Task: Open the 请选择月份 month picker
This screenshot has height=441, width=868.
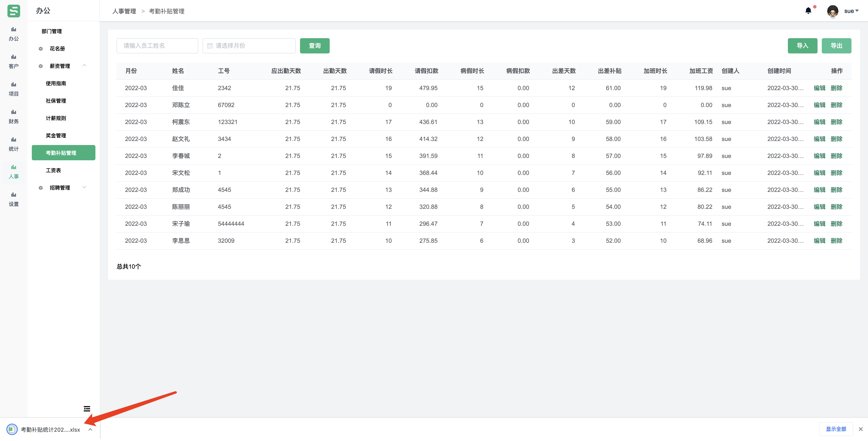Action: click(249, 46)
